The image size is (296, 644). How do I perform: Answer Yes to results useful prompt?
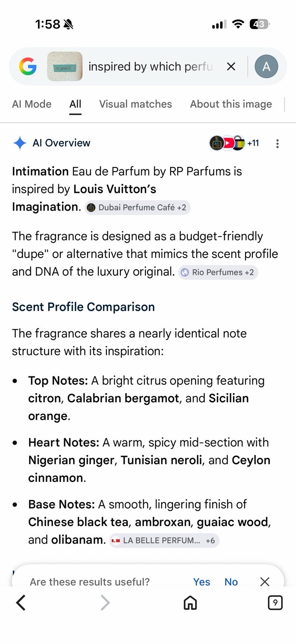pyautogui.click(x=201, y=582)
